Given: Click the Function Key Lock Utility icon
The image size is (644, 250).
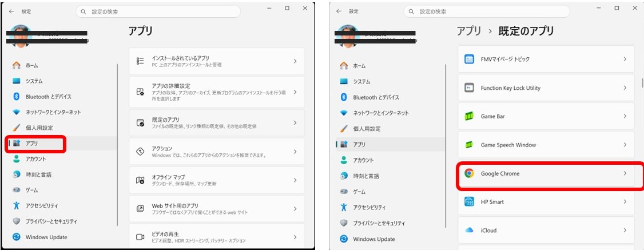Looking at the screenshot, I should (x=469, y=88).
